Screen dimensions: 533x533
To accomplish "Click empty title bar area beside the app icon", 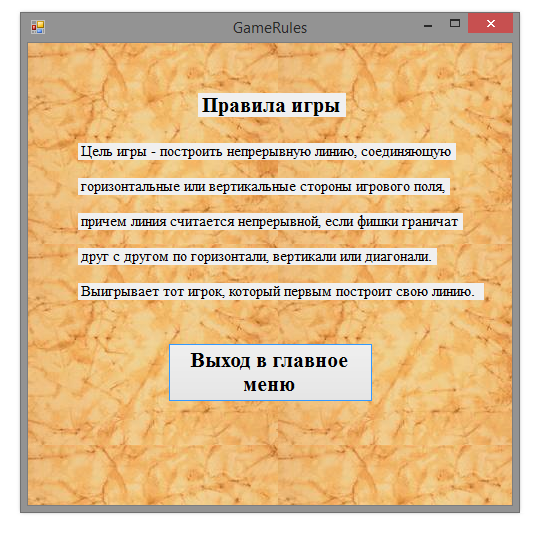I will tap(136, 27).
